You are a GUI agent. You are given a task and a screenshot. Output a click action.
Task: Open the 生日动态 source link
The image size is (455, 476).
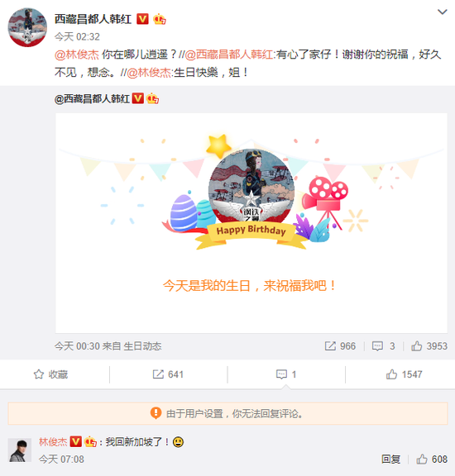click(142, 346)
